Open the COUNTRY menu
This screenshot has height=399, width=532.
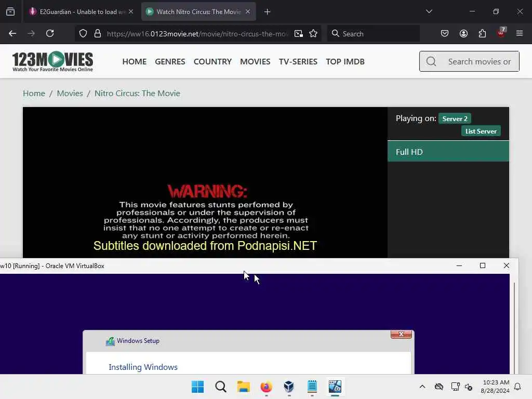pyautogui.click(x=212, y=62)
